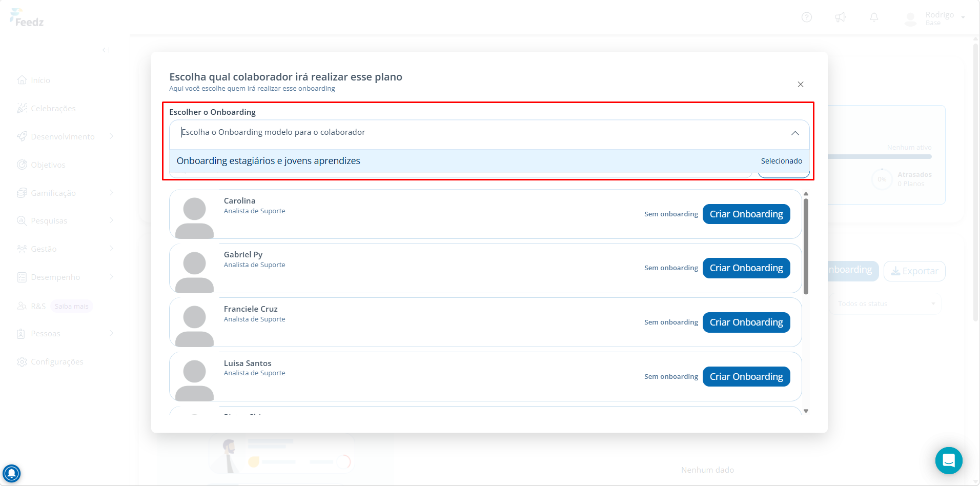This screenshot has width=980, height=486.
Task: Click the collaborator list scroll-down arrow
Action: click(x=806, y=411)
